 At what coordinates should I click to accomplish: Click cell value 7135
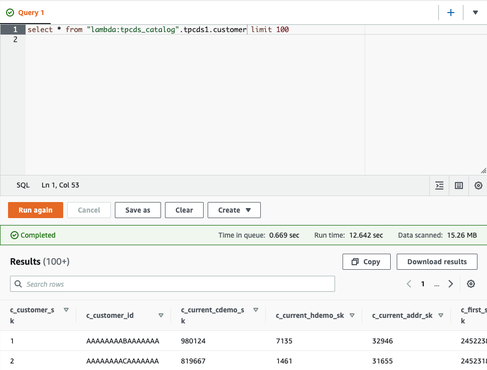tap(284, 341)
